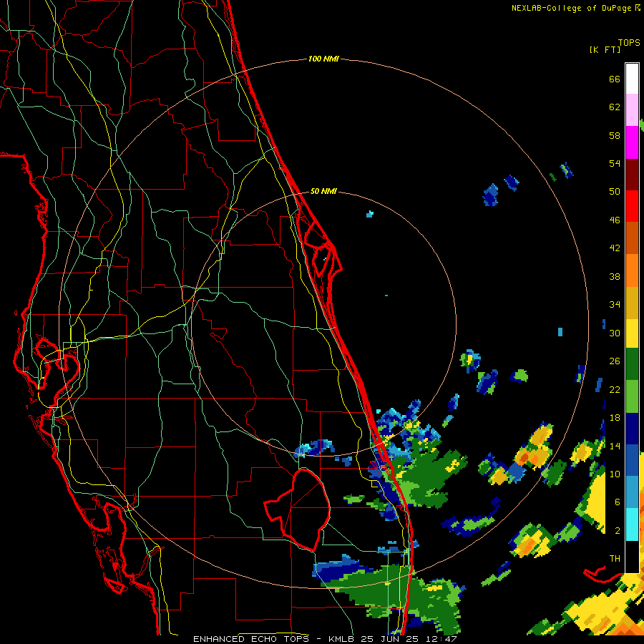Click the light blue 14 kft swatch
Viewport: 644px width, 644px height.
(x=632, y=492)
